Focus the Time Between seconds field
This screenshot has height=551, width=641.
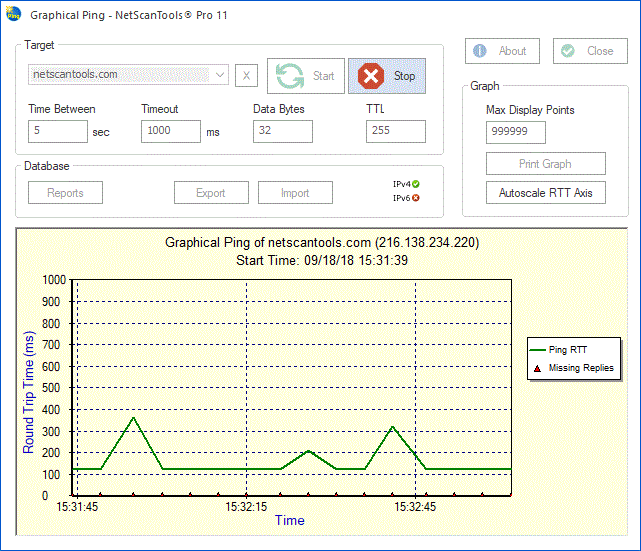(58, 131)
